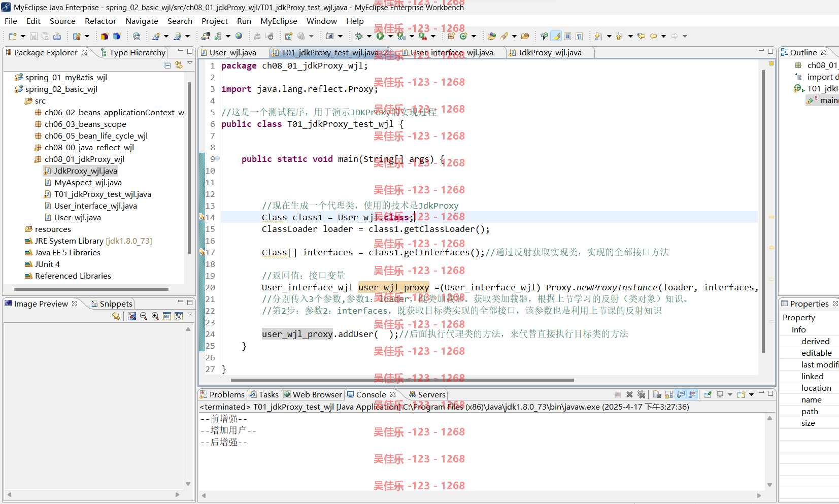The width and height of the screenshot is (839, 504).
Task: Switch to the Servers tab
Action: [427, 394]
